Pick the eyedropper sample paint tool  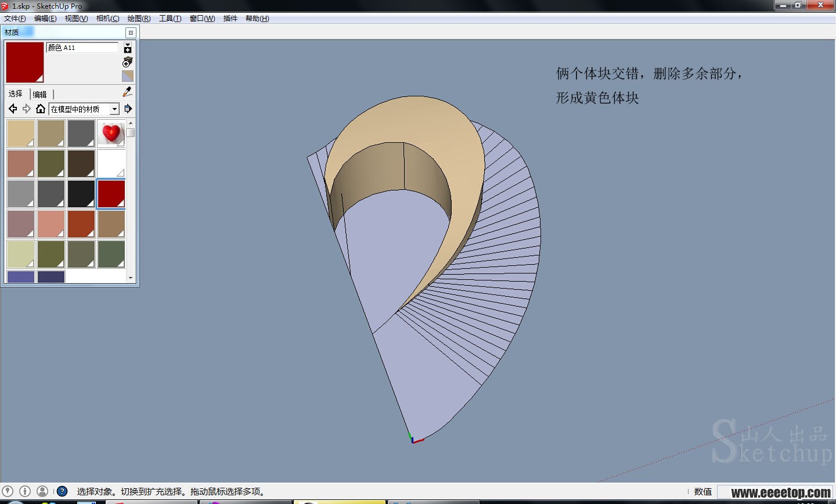click(x=128, y=92)
